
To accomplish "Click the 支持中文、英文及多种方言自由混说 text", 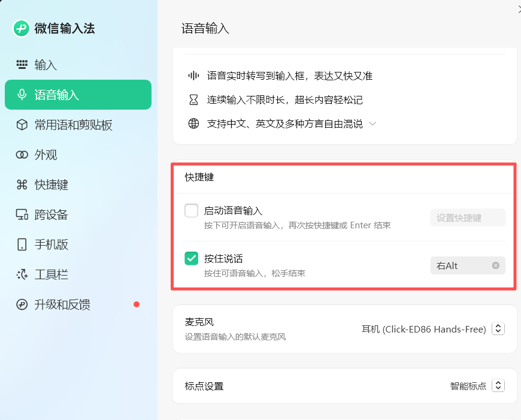I will tap(285, 123).
